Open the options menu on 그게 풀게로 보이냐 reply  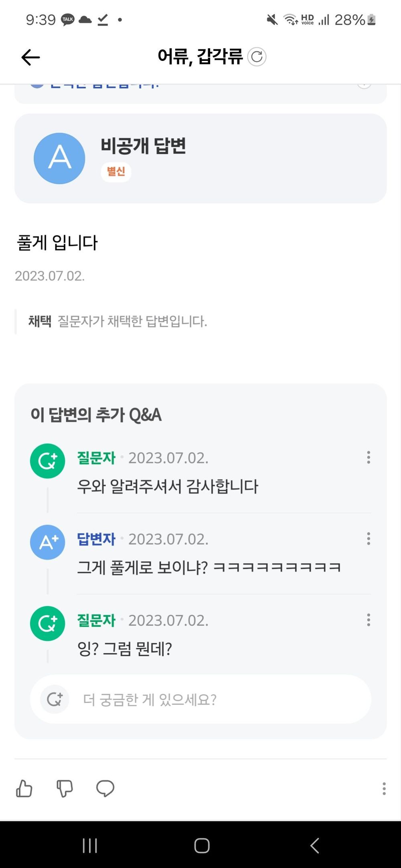coord(369,539)
